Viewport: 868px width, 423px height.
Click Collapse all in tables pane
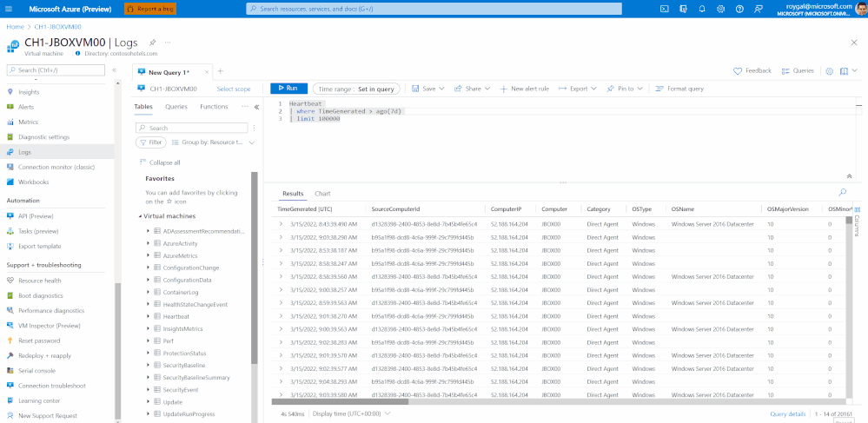tap(159, 162)
